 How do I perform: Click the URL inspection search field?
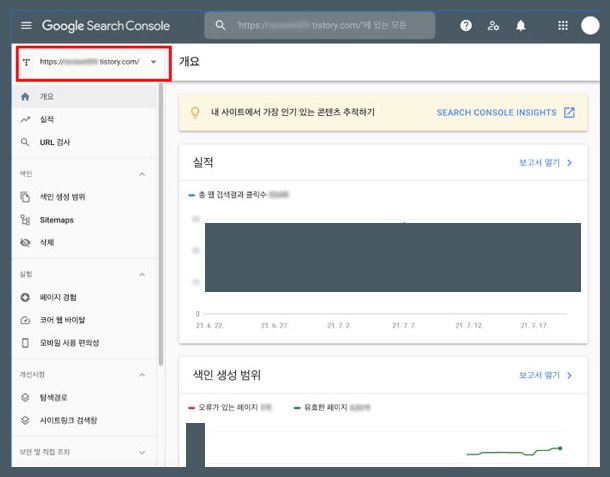pyautogui.click(x=319, y=25)
